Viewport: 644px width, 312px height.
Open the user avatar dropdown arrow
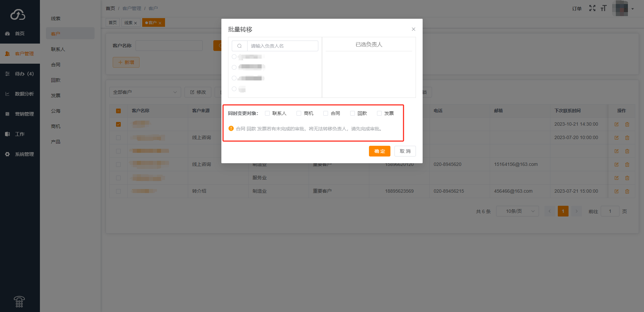tap(633, 9)
